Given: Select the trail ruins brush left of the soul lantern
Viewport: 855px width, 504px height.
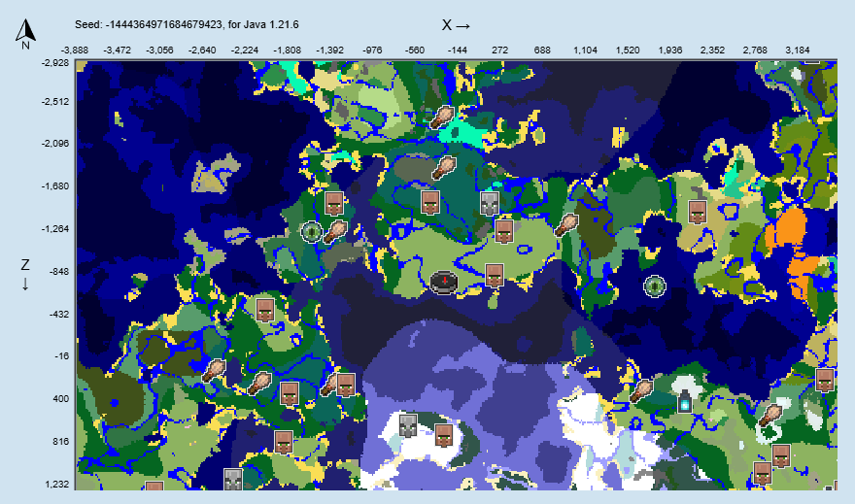Looking at the screenshot, I should [641, 390].
